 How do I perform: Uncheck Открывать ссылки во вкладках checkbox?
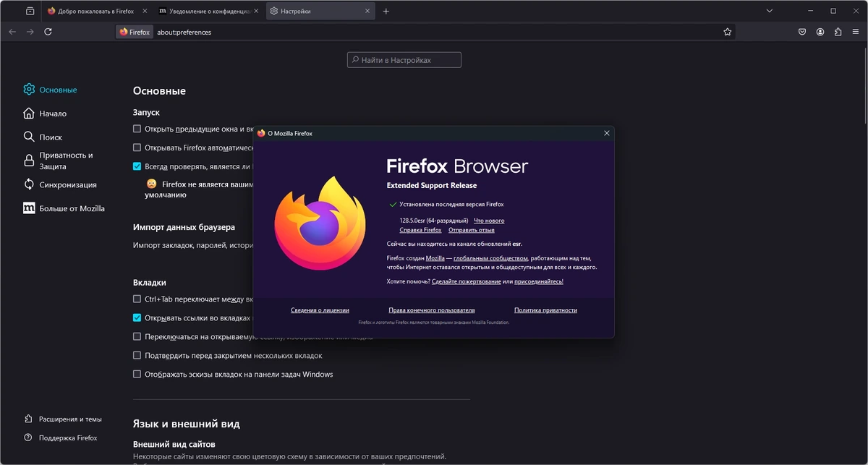137,317
